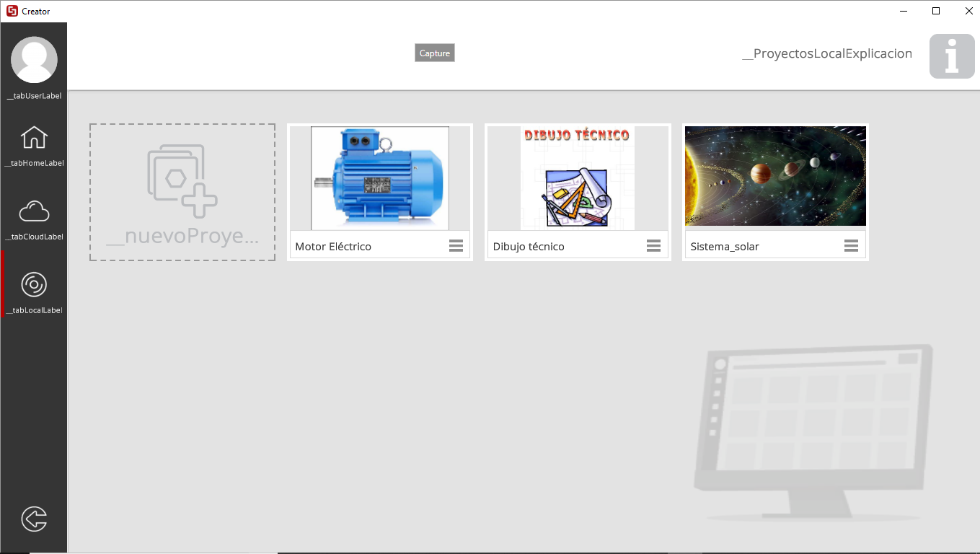
Task: Open the Sistema_solar planets thumbnail
Action: [775, 177]
